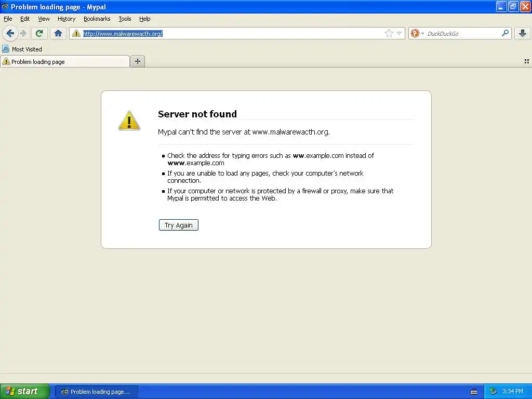
Task: Open the History menu
Action: coord(66,19)
